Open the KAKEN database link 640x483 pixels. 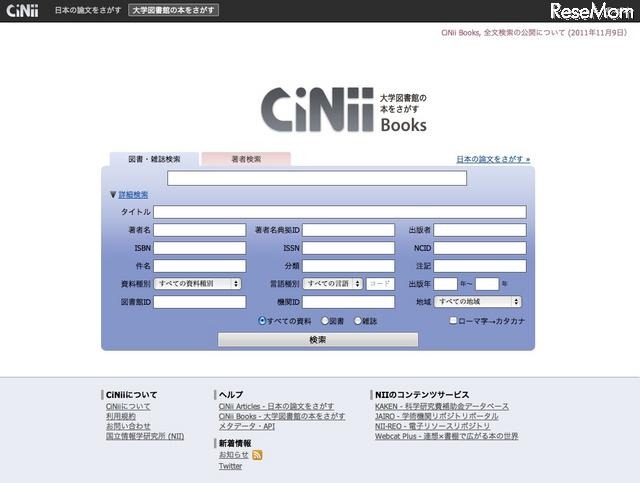tap(442, 407)
